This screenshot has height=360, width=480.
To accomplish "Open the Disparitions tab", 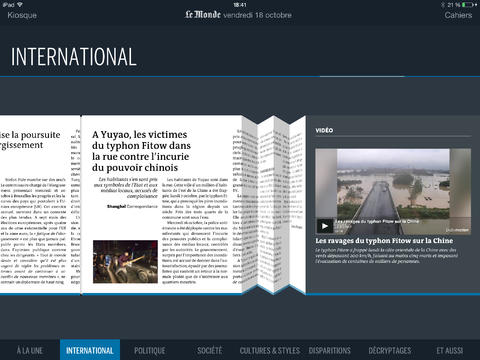I will 330,350.
